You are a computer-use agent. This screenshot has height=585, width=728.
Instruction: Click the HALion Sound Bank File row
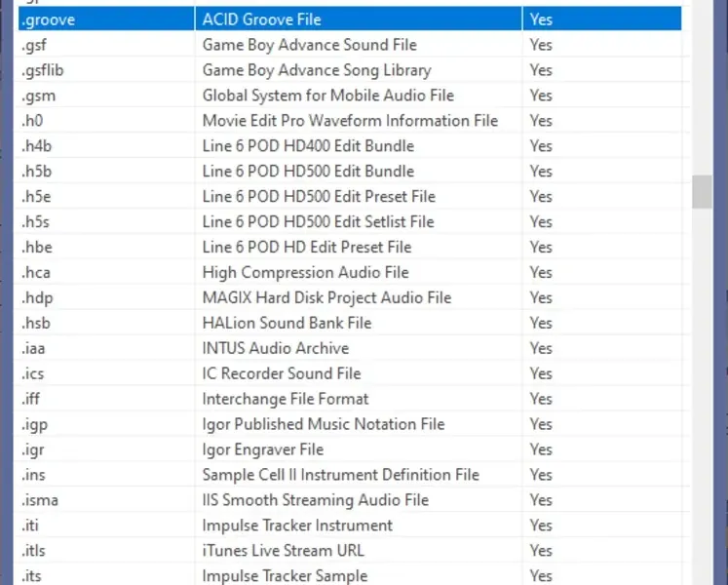coord(287,323)
